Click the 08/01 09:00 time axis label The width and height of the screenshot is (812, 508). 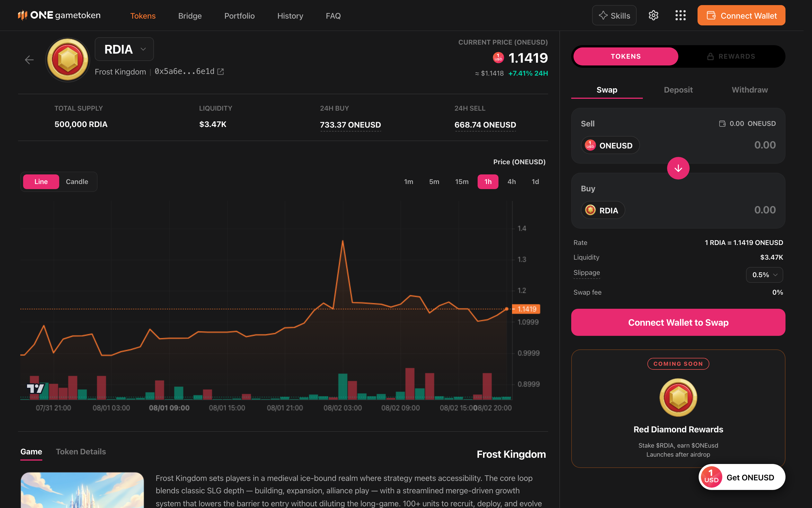pyautogui.click(x=169, y=408)
